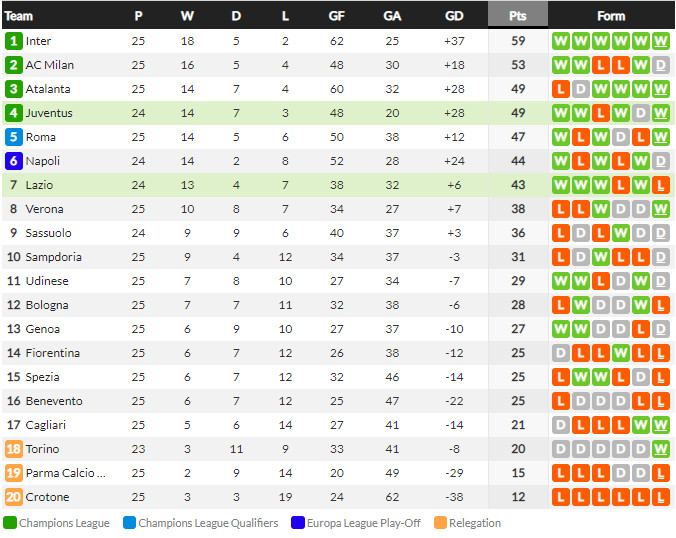Sort table by Pts column header
676x538 pixels.
pyautogui.click(x=518, y=16)
